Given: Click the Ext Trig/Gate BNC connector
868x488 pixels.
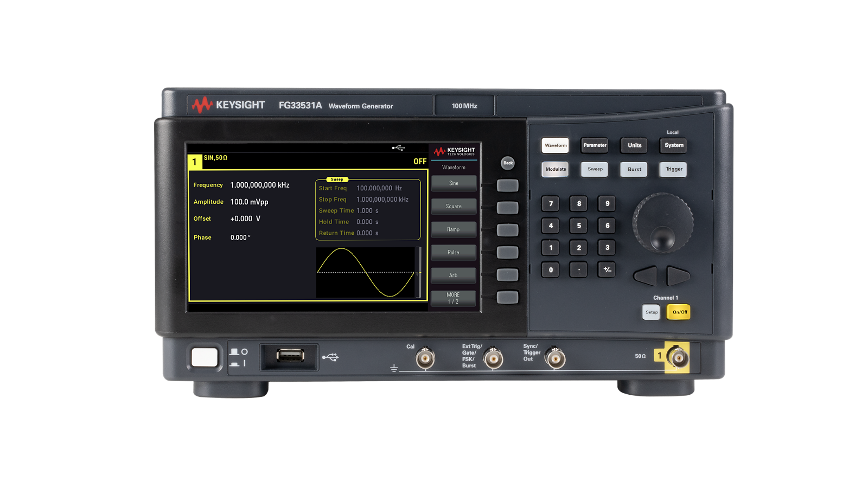Looking at the screenshot, I should coord(493,358).
